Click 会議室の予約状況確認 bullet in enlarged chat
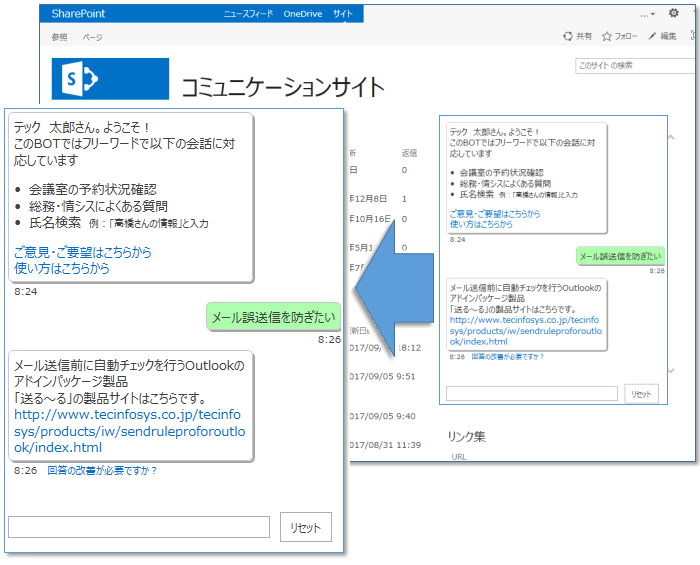700x565 pixels. tap(93, 189)
